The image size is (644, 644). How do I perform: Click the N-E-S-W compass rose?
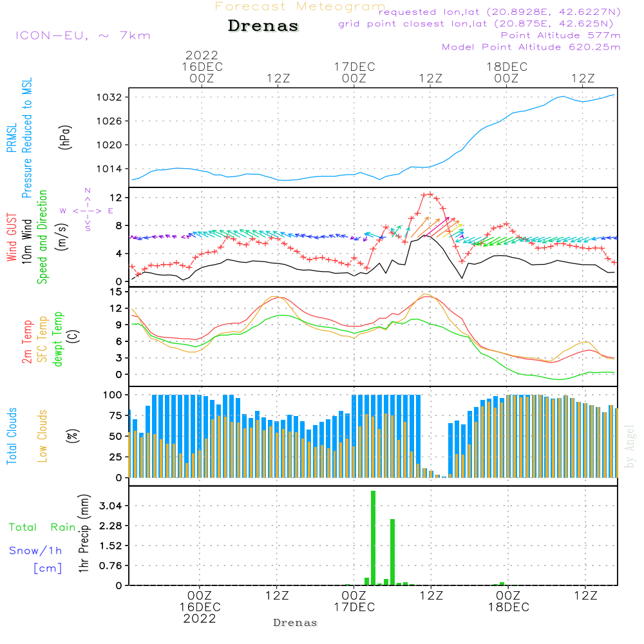pyautogui.click(x=88, y=211)
